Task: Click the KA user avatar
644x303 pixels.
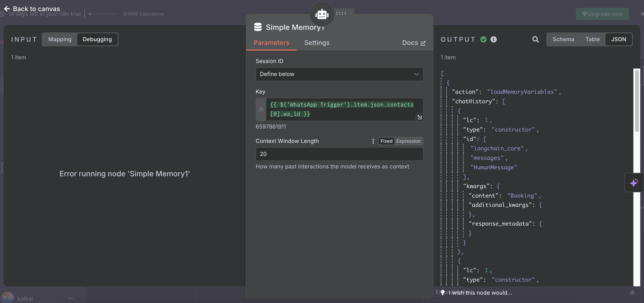Action: 7,298
